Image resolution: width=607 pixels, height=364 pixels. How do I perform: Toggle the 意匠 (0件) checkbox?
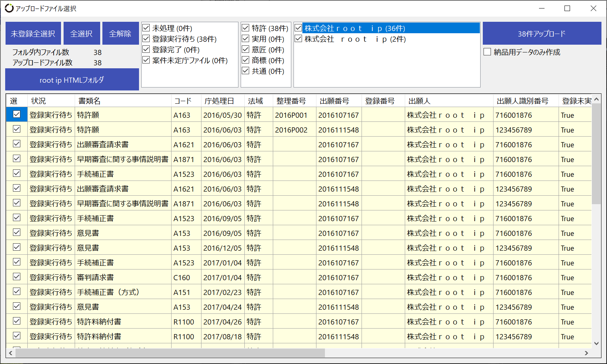[x=245, y=49]
